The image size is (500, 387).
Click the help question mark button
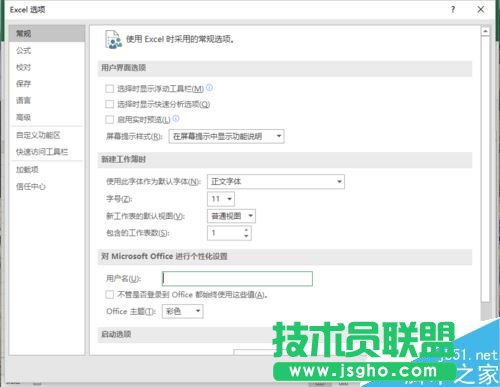click(453, 9)
